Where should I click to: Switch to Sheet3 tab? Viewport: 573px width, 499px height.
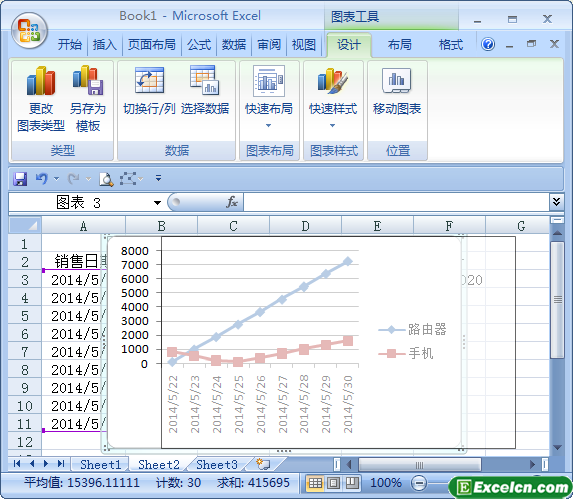[217, 464]
